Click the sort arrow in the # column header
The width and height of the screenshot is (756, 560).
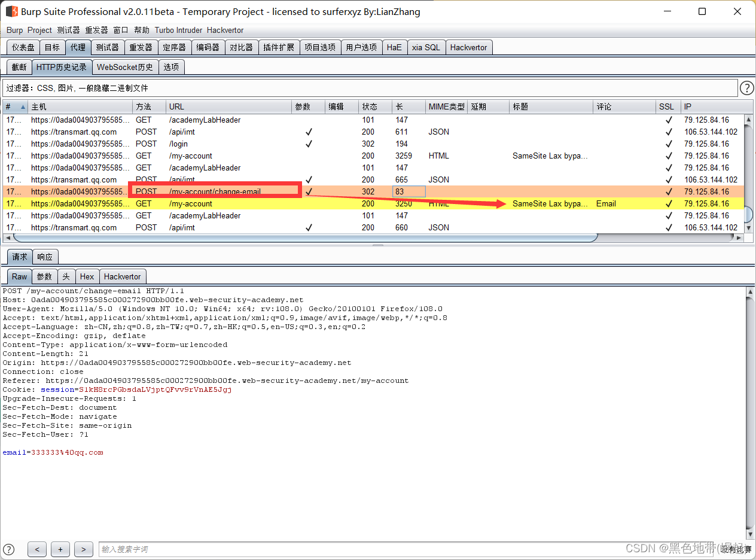(23, 107)
